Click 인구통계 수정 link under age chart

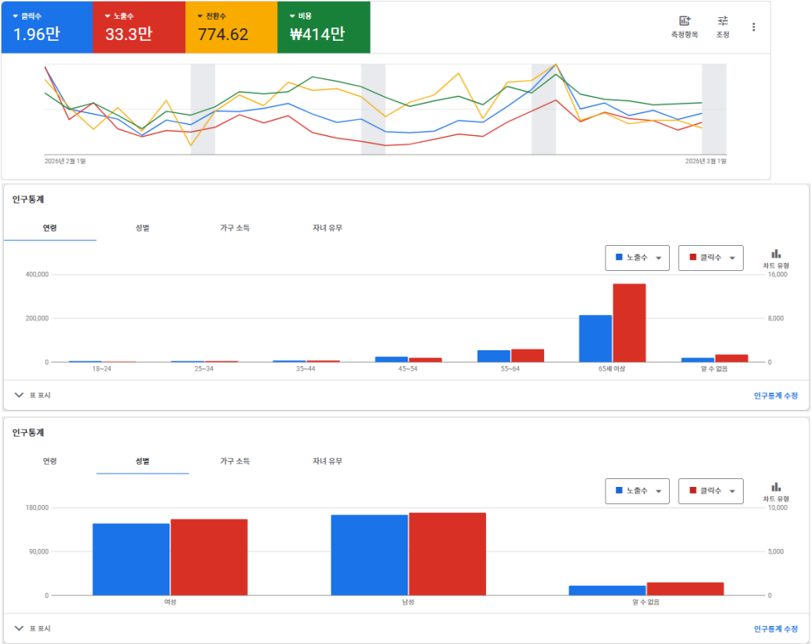(x=775, y=396)
